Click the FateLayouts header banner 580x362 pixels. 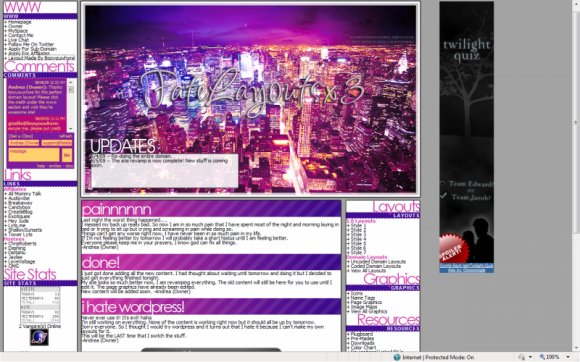point(250,99)
